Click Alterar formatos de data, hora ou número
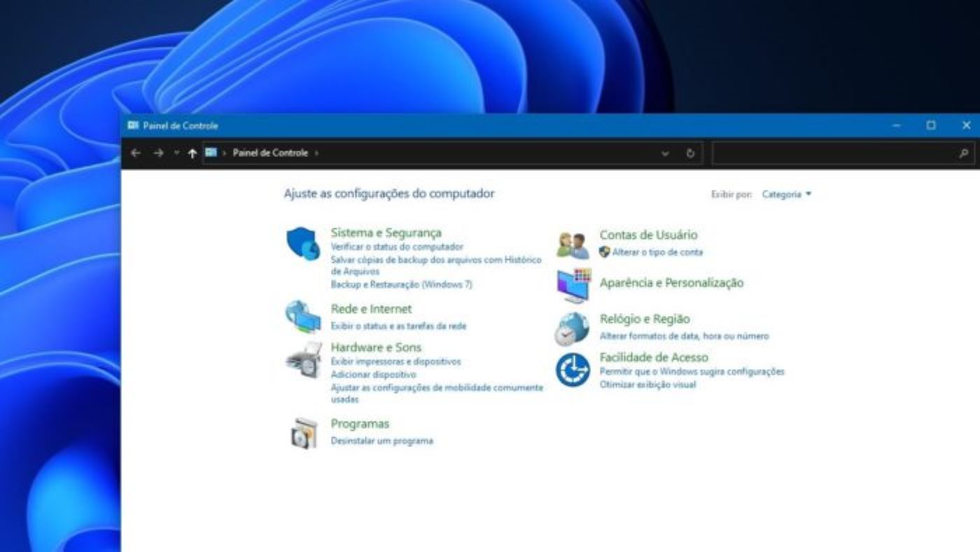The width and height of the screenshot is (980, 552). click(x=685, y=336)
